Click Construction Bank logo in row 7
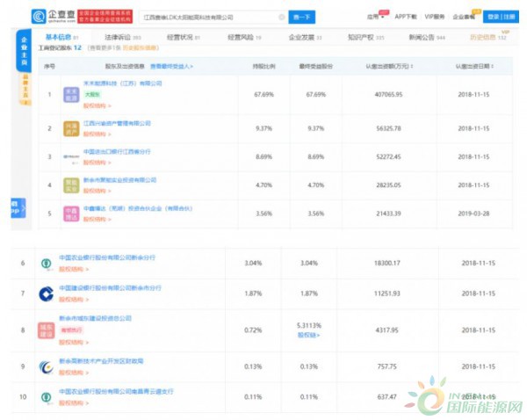The height and width of the screenshot is (420, 527). click(x=46, y=293)
